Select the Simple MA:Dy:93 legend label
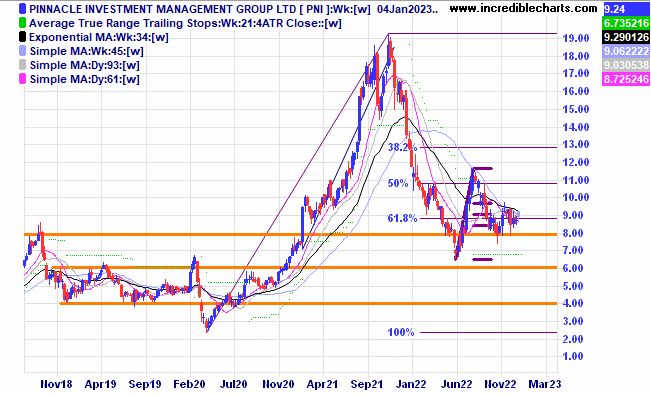 (x=85, y=65)
